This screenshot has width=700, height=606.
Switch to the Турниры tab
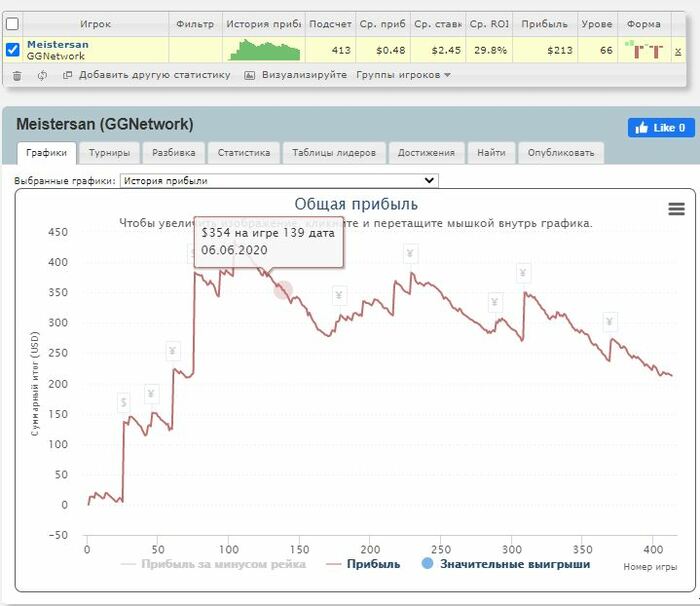tap(109, 153)
